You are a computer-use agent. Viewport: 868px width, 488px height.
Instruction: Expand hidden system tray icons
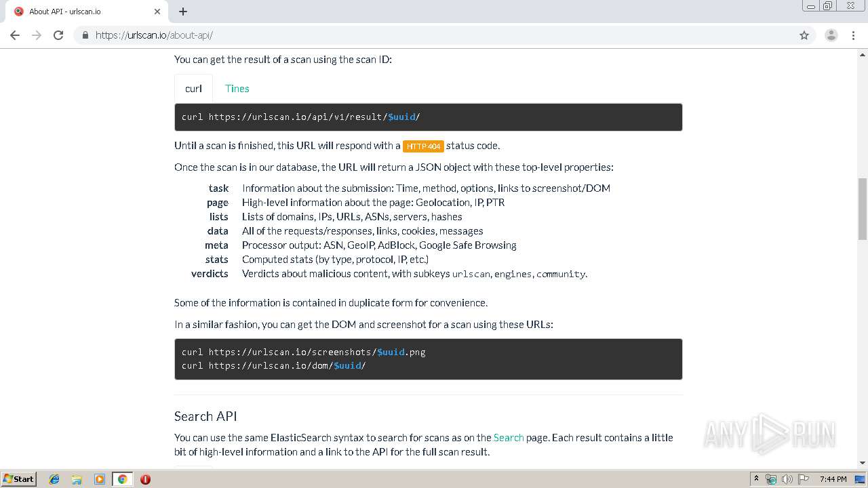(757, 479)
